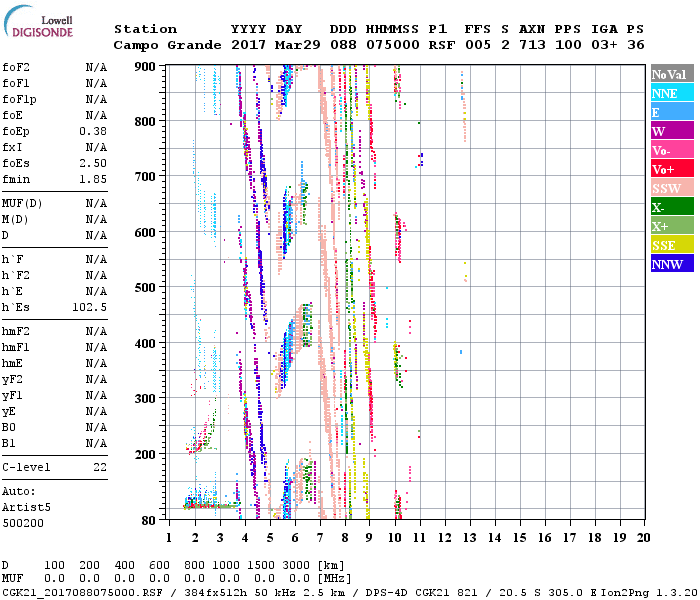Click the Lowell Digisonde logo

coord(38,22)
